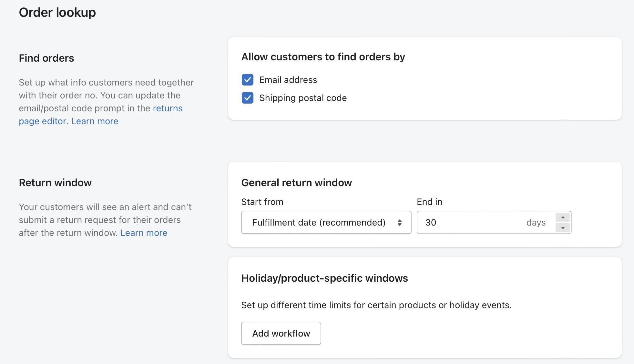Viewport: 634px width, 364px height.
Task: Click the Shipping postal code label text
Action: (303, 98)
